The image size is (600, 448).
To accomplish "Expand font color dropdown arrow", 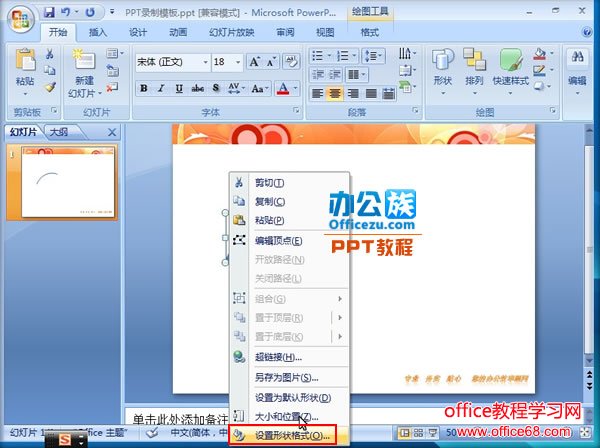I will [295, 89].
